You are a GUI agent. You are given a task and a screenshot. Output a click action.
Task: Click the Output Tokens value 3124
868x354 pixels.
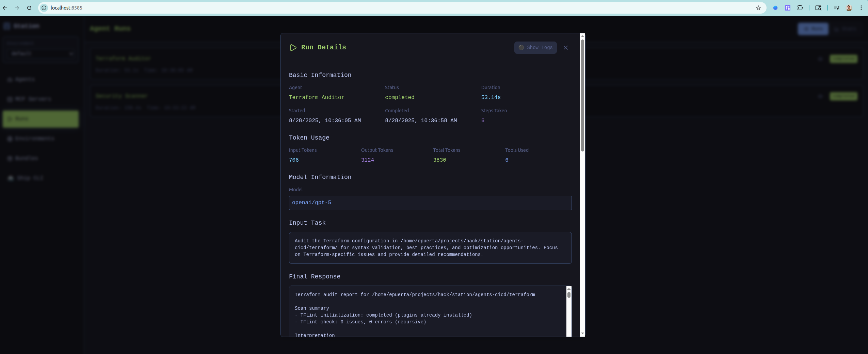click(368, 160)
